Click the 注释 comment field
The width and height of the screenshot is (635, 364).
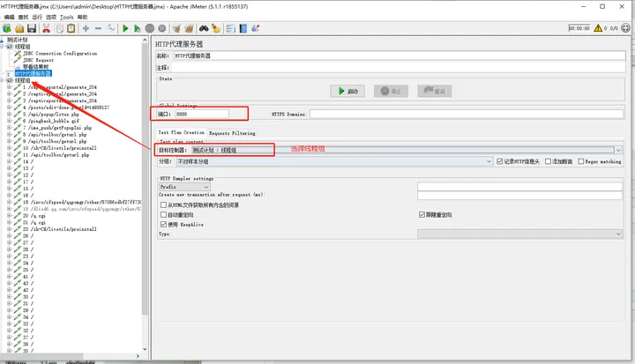pos(398,68)
